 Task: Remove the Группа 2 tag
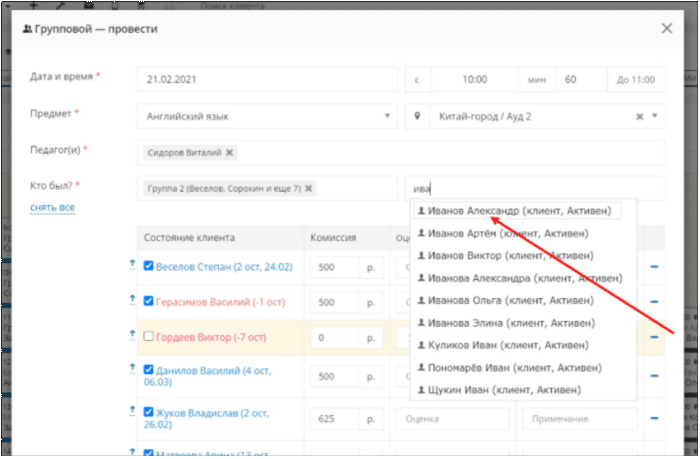point(308,188)
